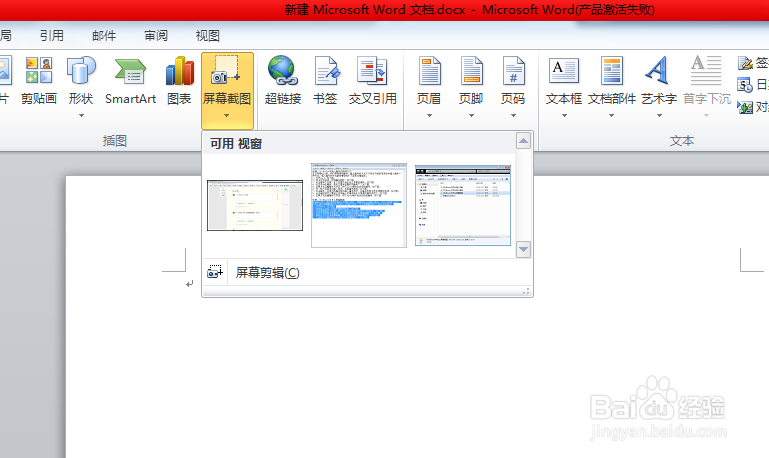Open the Clip Art (剪贴画) tool

click(x=39, y=80)
